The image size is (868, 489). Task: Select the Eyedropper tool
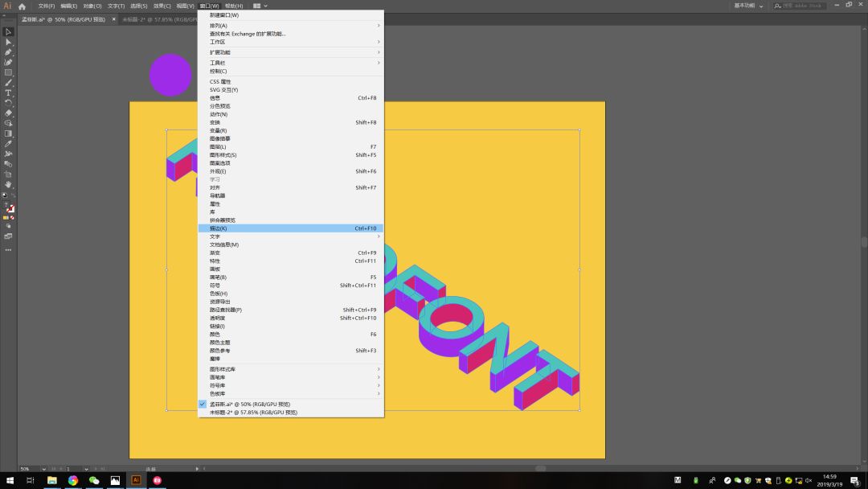8,143
